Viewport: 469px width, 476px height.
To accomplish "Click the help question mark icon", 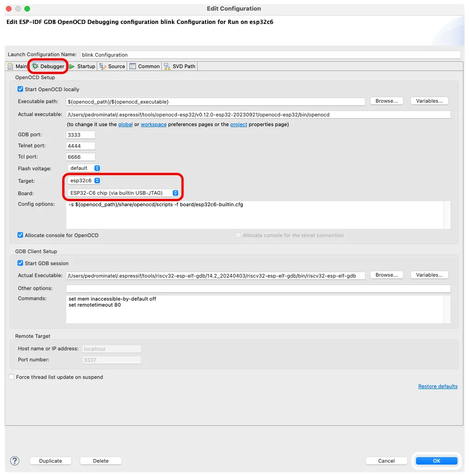I will (x=15, y=461).
